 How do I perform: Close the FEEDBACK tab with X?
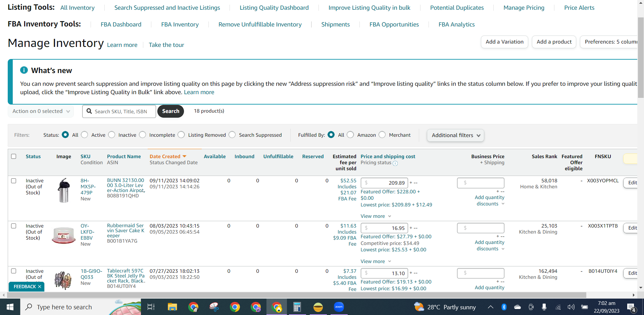(40, 287)
